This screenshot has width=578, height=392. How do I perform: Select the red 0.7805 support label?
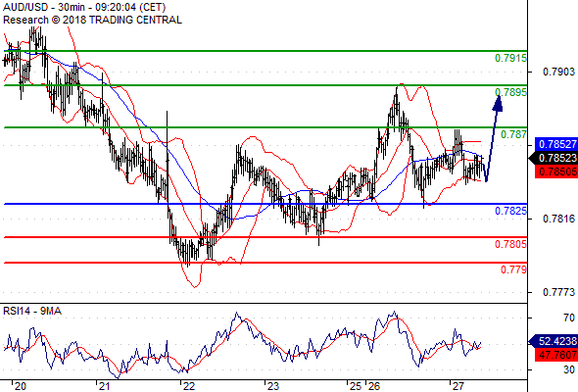(x=511, y=244)
